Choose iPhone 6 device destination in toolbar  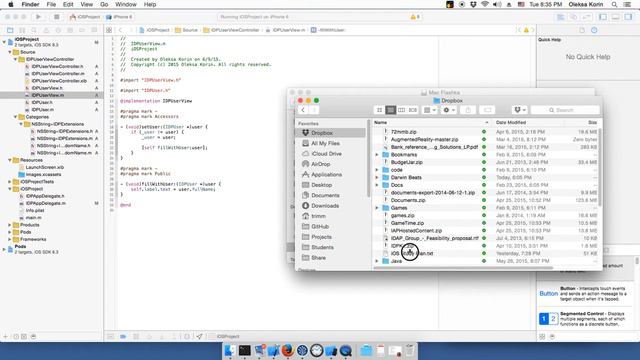[119, 17]
